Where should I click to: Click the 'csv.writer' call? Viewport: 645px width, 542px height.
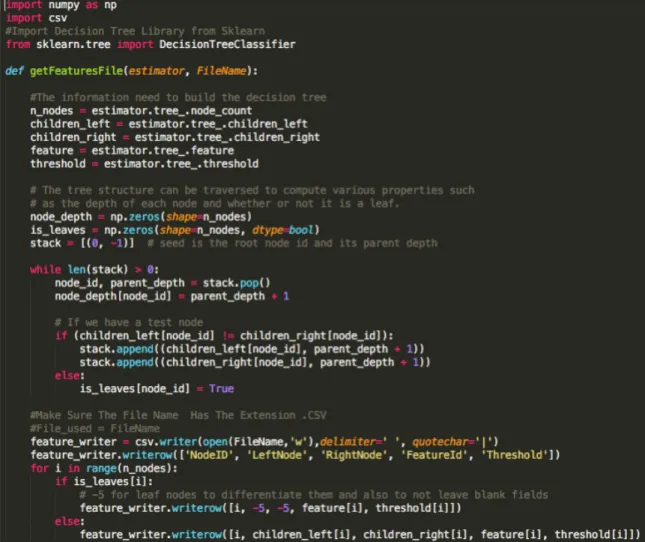coord(166,442)
